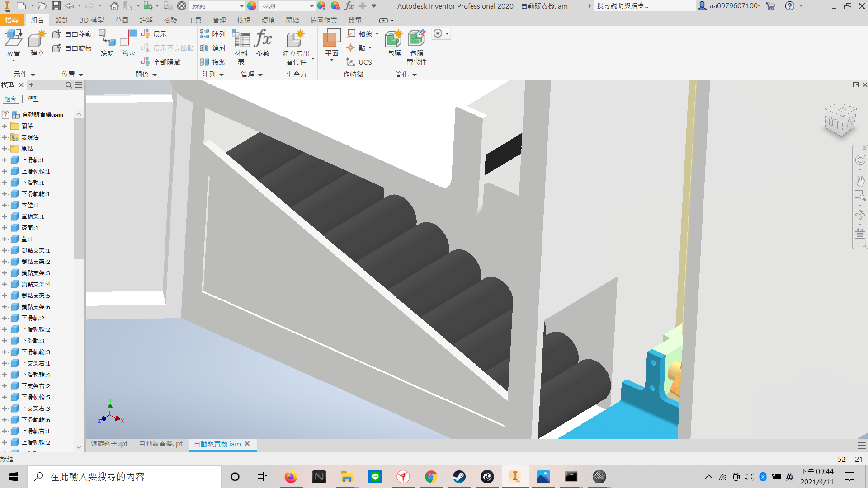This screenshot has width=868, height=488.
Task: Select the 平面 work plane tool
Action: pos(332,45)
